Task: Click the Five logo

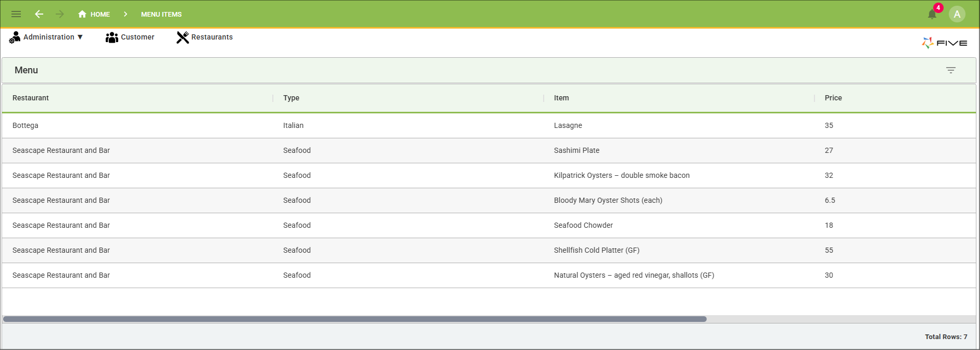Action: pyautogui.click(x=945, y=43)
